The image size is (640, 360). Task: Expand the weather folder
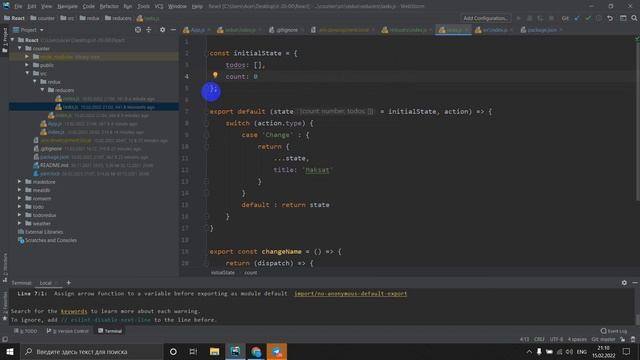20,223
